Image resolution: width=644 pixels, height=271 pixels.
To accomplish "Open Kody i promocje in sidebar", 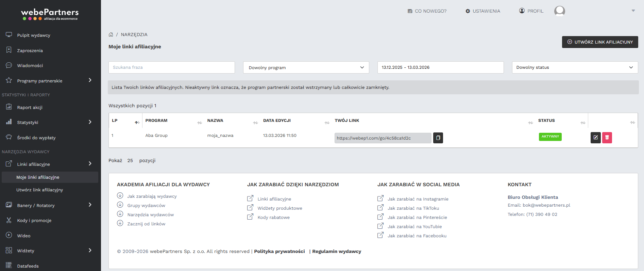I will pyautogui.click(x=34, y=220).
